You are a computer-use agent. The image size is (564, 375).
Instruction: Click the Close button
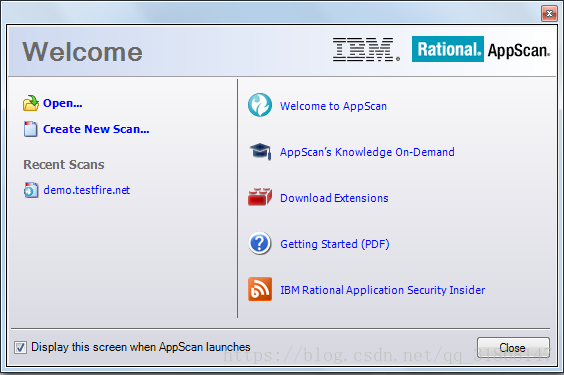point(513,348)
